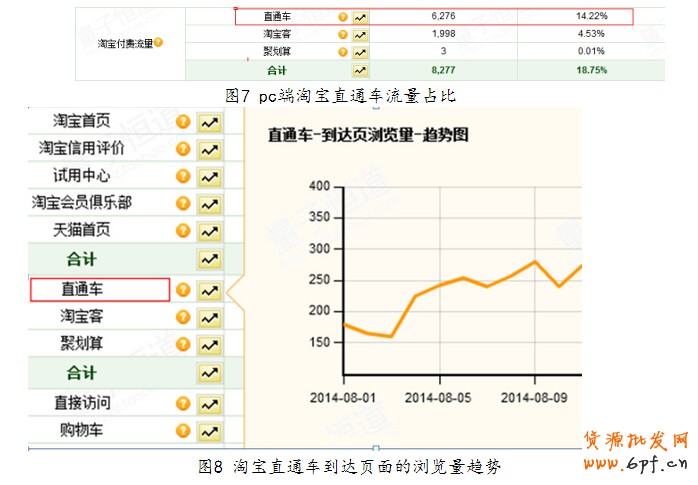Select 直通车 highlighted in the sidebar list
Screen dimensions: 698x485
click(x=99, y=290)
